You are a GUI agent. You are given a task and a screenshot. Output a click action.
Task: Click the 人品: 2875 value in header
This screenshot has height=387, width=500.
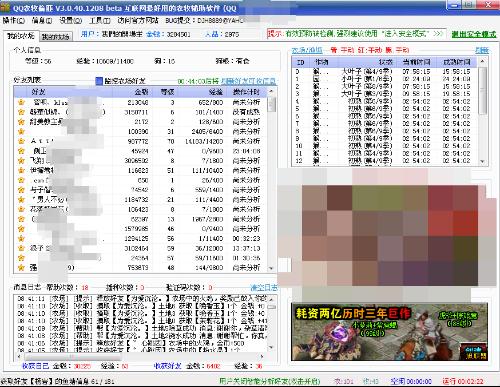(x=221, y=34)
